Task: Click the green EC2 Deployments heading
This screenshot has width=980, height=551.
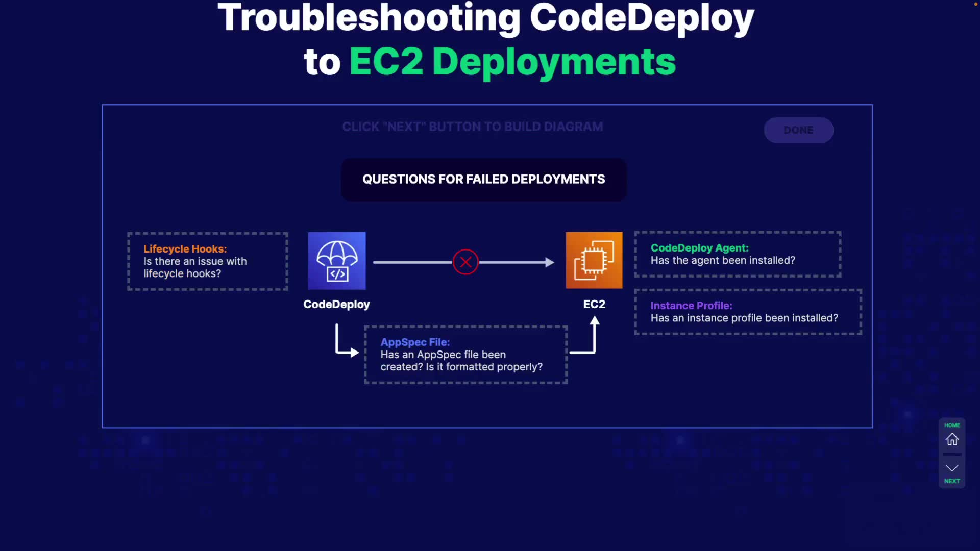Action: pyautogui.click(x=512, y=62)
